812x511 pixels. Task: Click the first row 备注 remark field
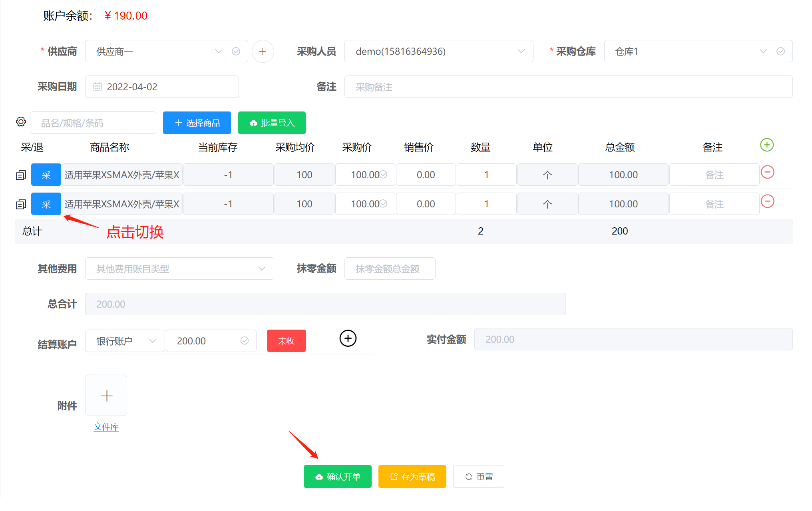tap(714, 175)
